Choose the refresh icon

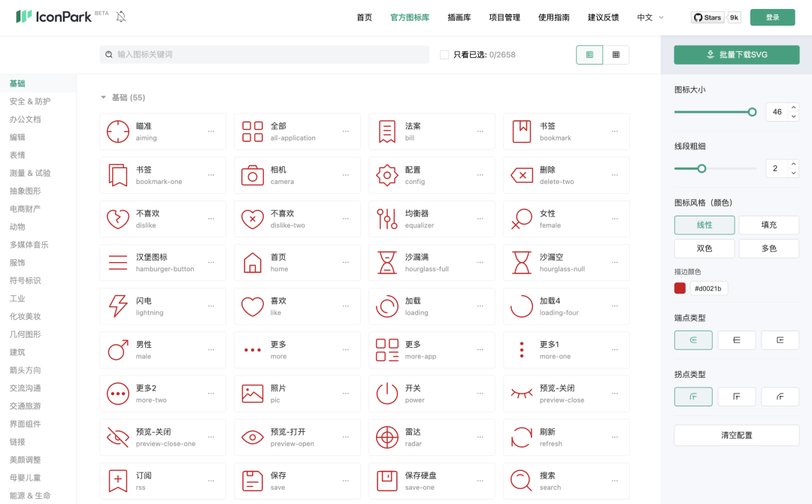(x=522, y=437)
